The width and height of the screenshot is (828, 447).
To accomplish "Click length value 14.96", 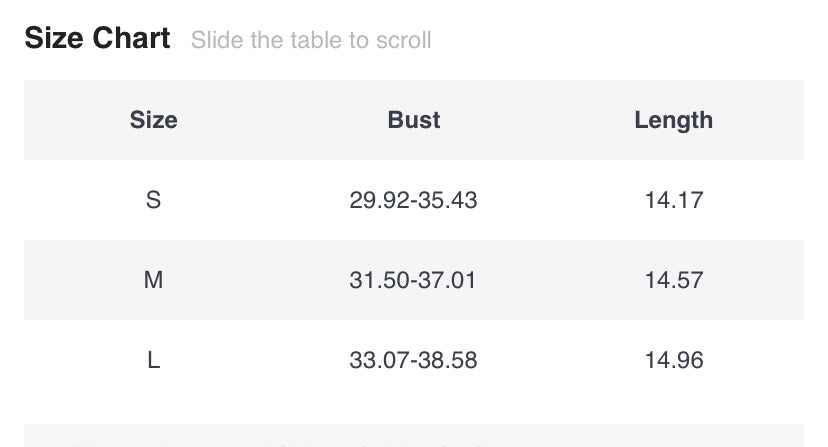I will [674, 360].
